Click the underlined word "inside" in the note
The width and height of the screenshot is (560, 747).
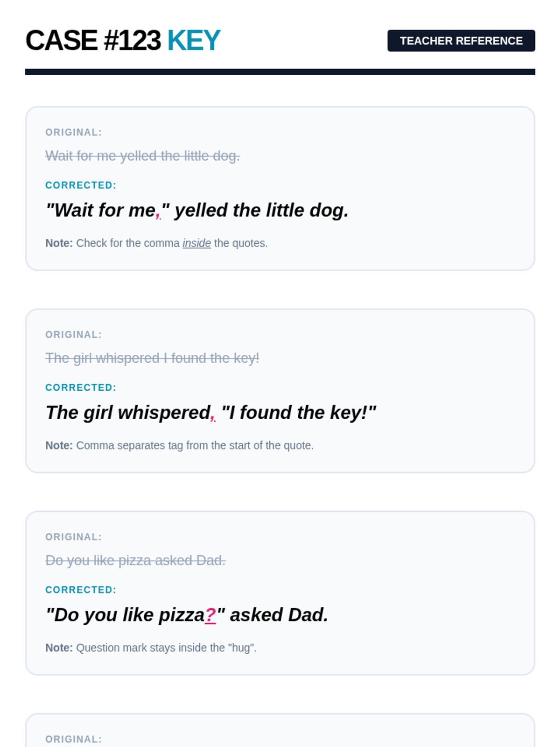pos(196,243)
